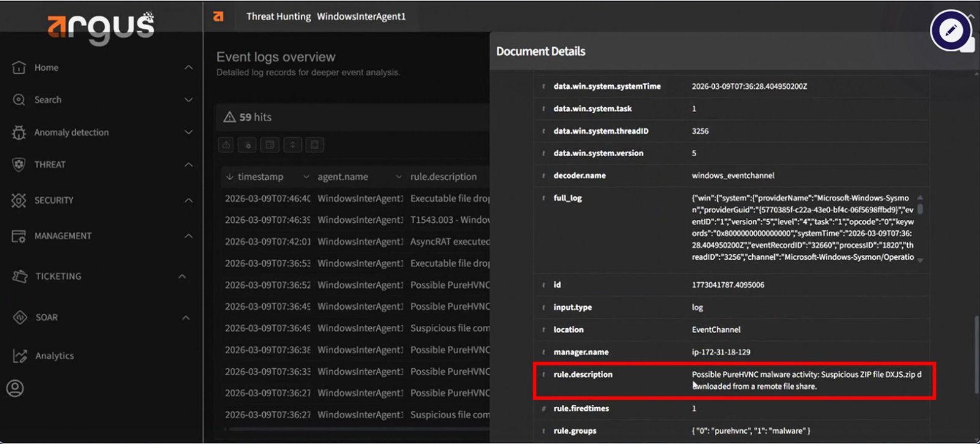980x444 pixels.
Task: Open the Anomaly detection bug icon
Action: pos(19,132)
